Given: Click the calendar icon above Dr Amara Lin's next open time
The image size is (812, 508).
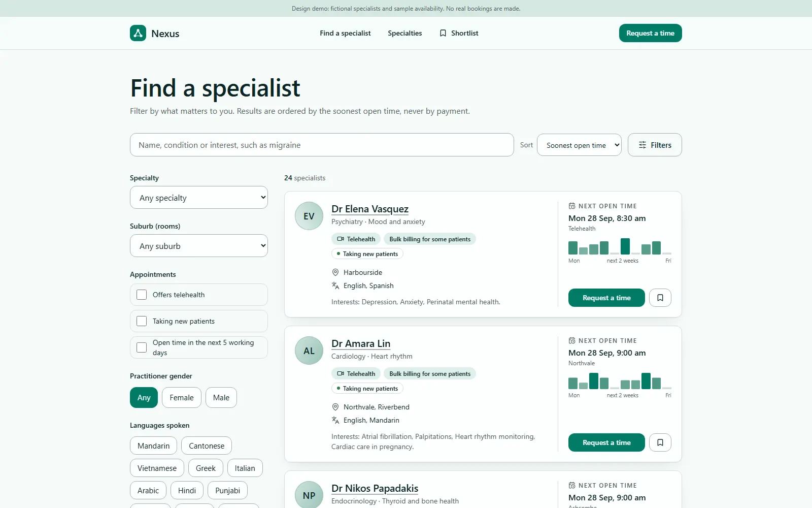Looking at the screenshot, I should pyautogui.click(x=572, y=340).
